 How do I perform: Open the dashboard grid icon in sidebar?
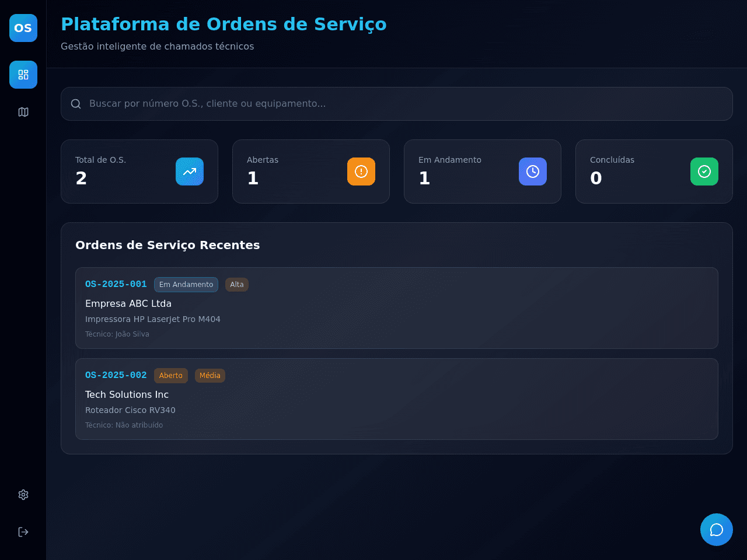[x=23, y=75]
